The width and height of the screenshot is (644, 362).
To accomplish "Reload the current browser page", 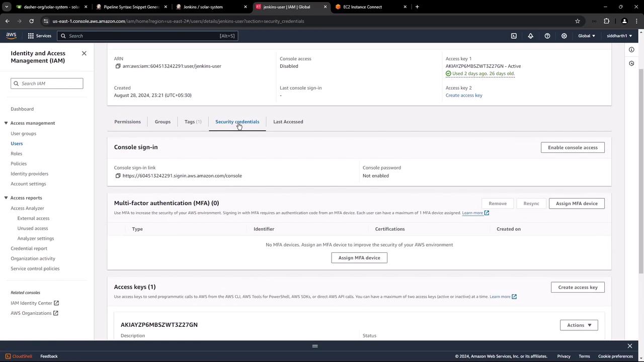I will coord(31,21).
